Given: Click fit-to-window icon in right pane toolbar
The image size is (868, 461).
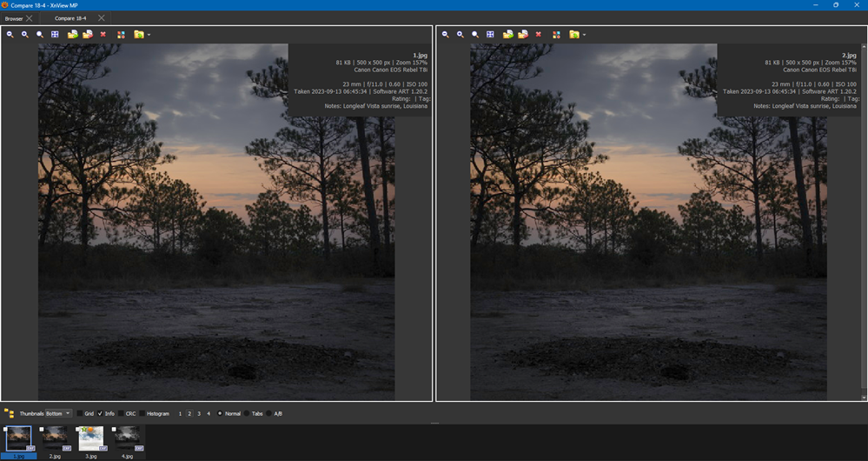Looking at the screenshot, I should pyautogui.click(x=490, y=35).
